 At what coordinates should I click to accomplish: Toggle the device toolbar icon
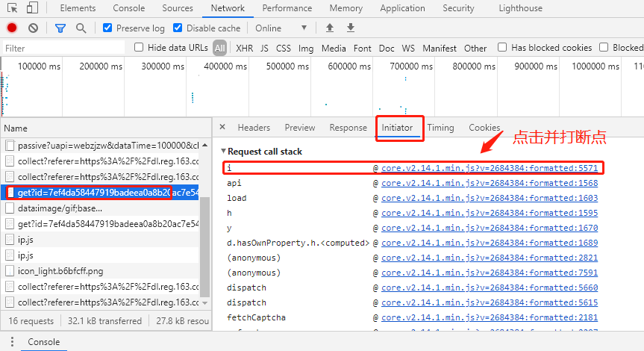tap(32, 7)
